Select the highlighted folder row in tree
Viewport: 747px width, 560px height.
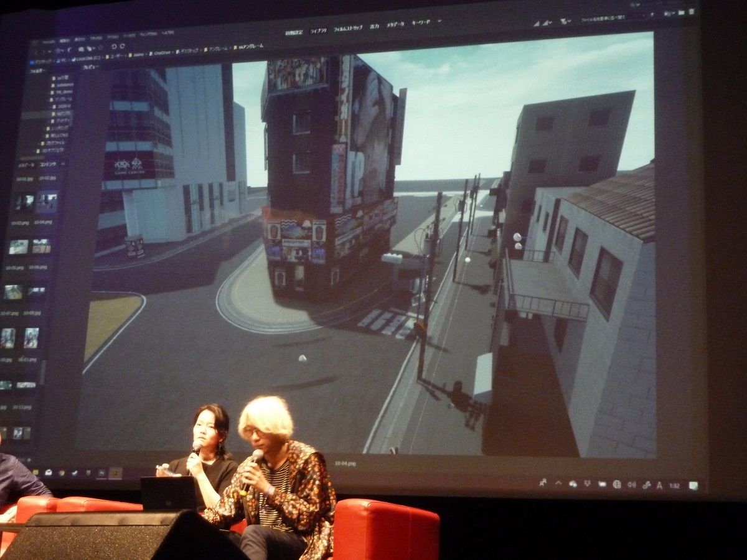click(47, 114)
